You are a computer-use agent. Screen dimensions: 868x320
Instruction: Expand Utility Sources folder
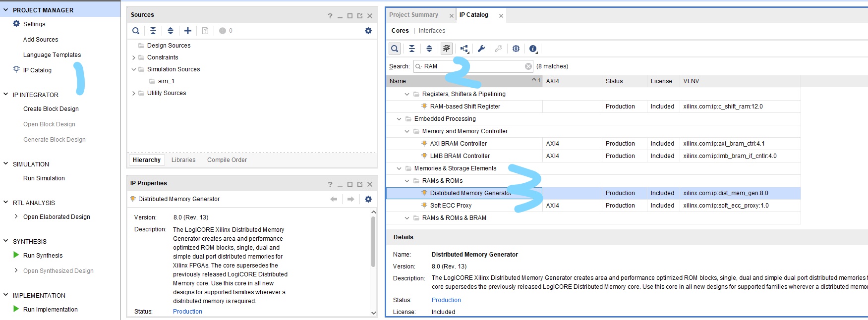click(134, 93)
